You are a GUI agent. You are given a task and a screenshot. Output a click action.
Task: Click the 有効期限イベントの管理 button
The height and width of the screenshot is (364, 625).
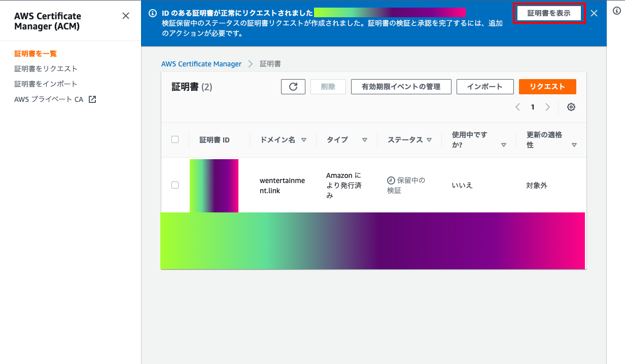pos(401,87)
